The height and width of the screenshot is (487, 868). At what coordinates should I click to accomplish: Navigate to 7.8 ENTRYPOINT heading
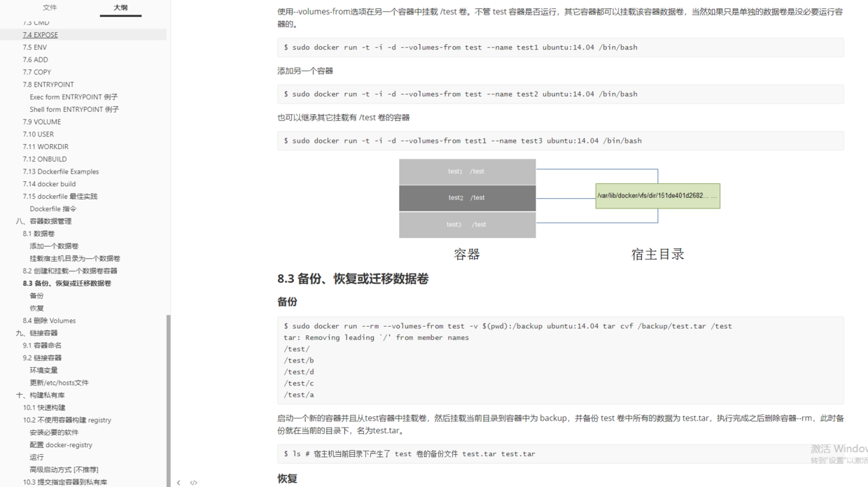48,85
